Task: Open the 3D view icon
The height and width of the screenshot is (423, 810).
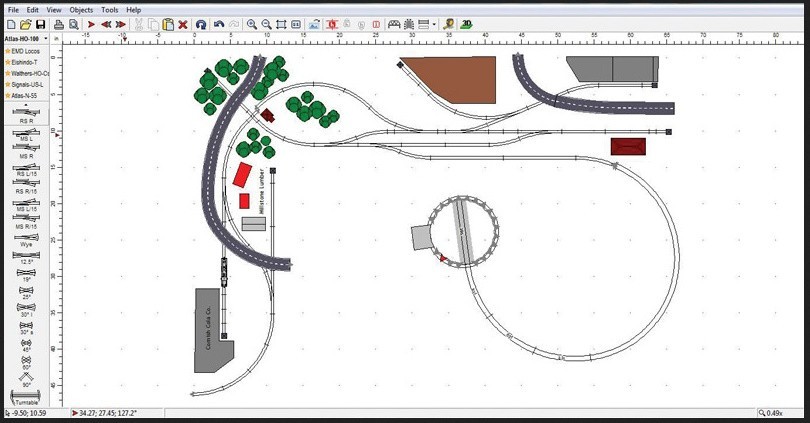Action: [467, 23]
